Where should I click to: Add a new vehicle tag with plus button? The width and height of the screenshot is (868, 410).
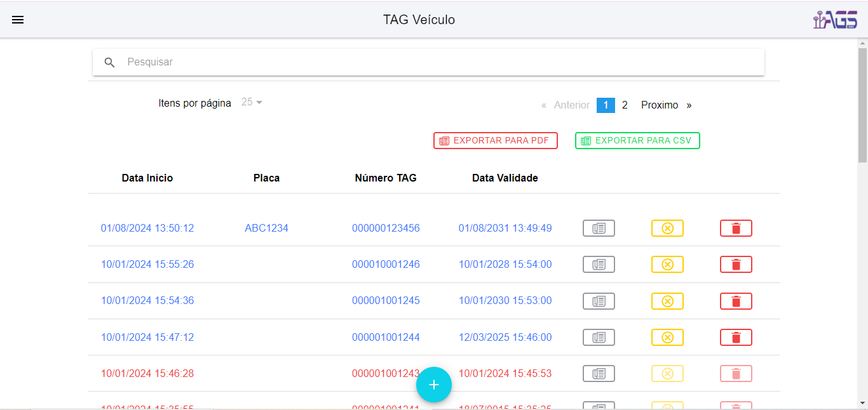(x=433, y=385)
